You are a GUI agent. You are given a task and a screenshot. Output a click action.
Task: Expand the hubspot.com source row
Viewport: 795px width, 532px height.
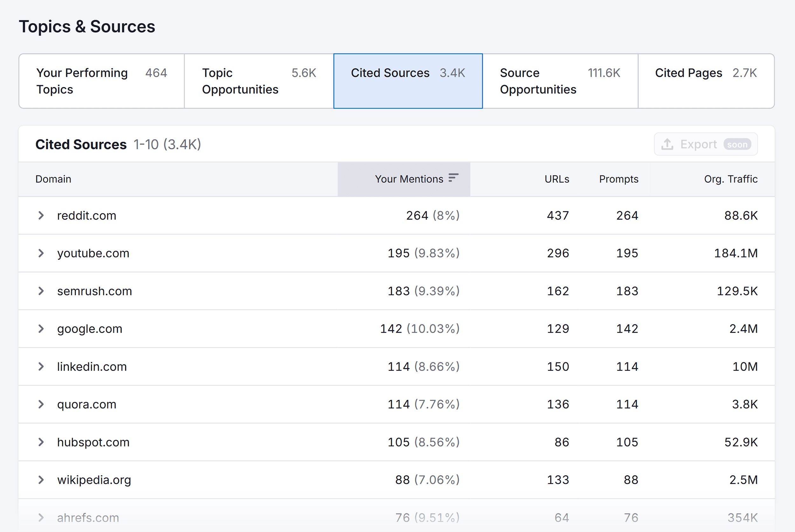[41, 442]
